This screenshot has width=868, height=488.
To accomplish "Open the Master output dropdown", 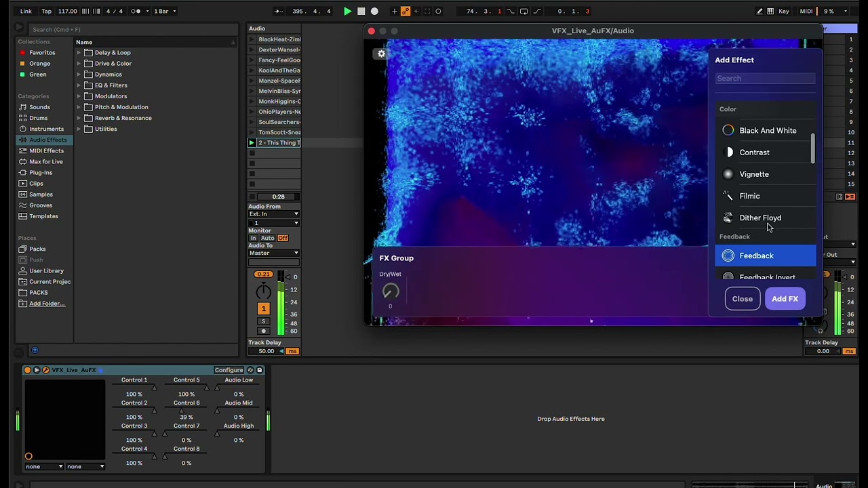I will pos(274,253).
